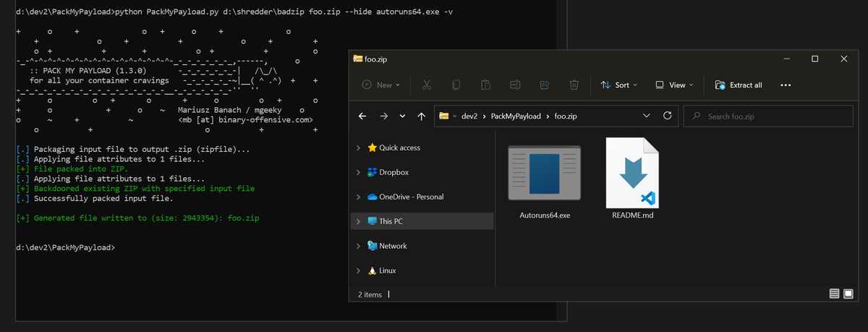Click PackMyPayload in the address breadcrumb

pos(517,116)
